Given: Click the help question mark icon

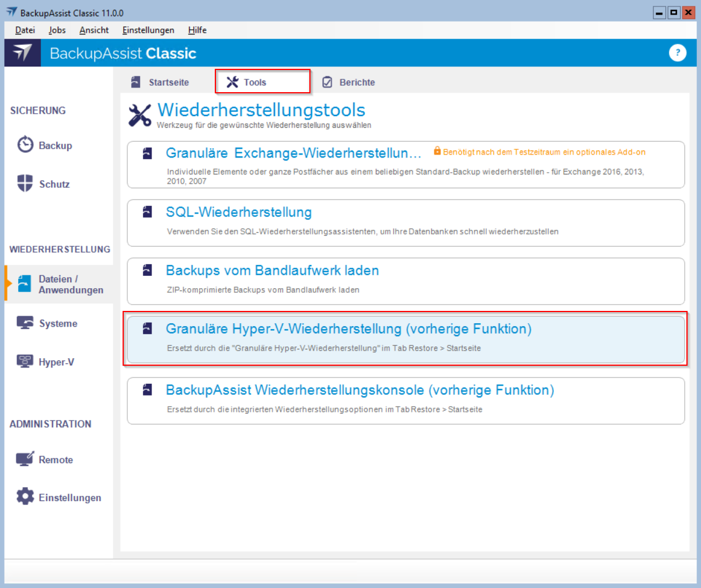Looking at the screenshot, I should [677, 53].
